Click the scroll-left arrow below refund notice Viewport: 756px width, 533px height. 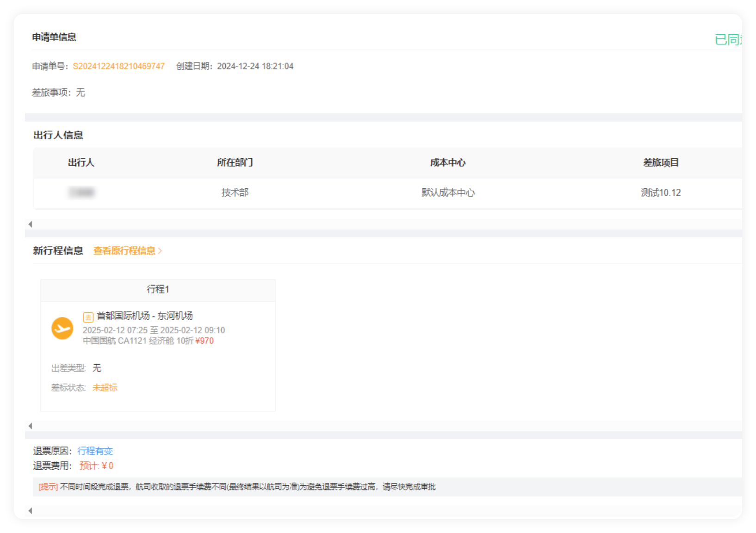30,511
